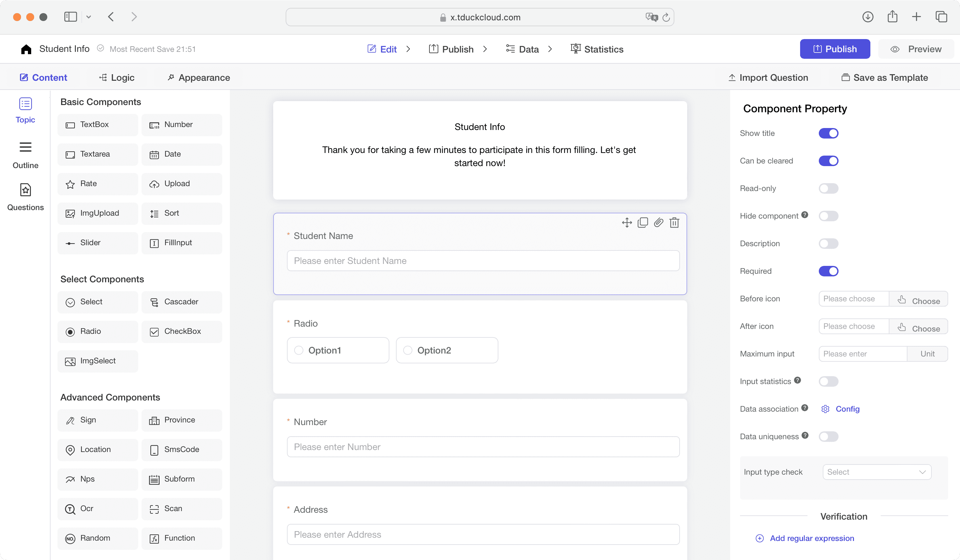Toggle the Show title switch
This screenshot has height=560, width=960.
[x=828, y=133]
